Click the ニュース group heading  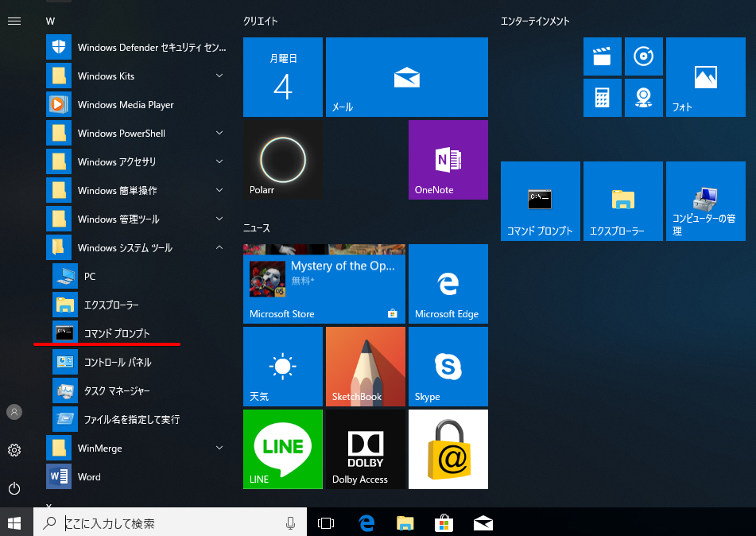pyautogui.click(x=257, y=227)
